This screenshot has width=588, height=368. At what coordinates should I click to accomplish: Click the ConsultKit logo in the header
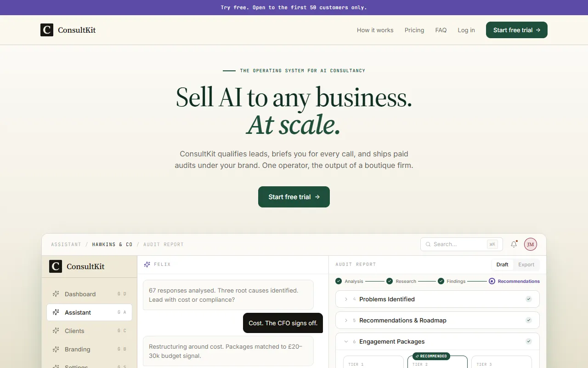[x=68, y=30]
